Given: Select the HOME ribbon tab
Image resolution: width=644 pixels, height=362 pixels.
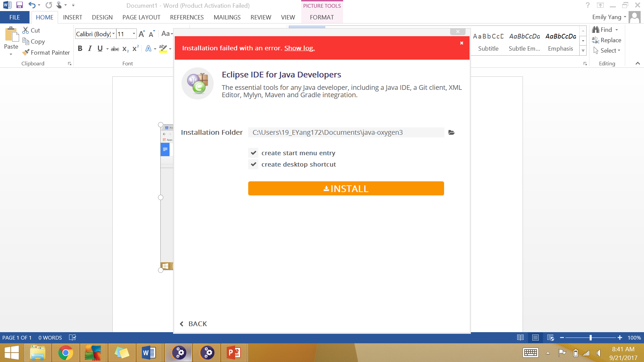Looking at the screenshot, I should 45,17.
